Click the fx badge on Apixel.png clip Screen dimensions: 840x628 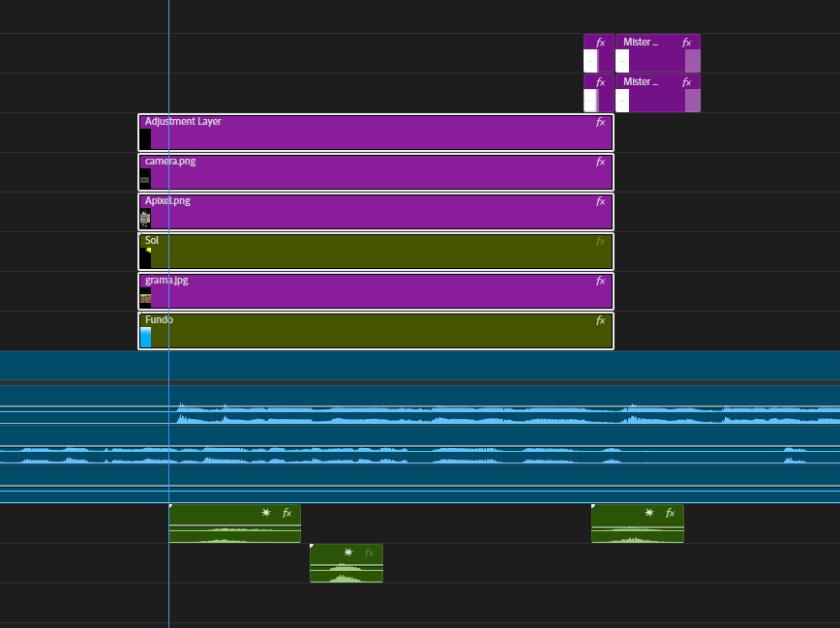point(601,201)
